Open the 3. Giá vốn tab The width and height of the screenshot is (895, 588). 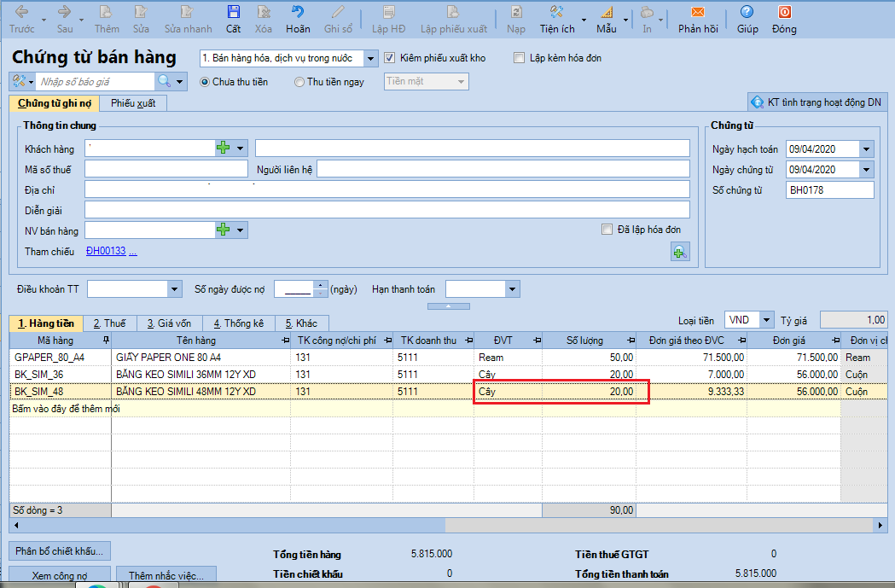tap(171, 324)
